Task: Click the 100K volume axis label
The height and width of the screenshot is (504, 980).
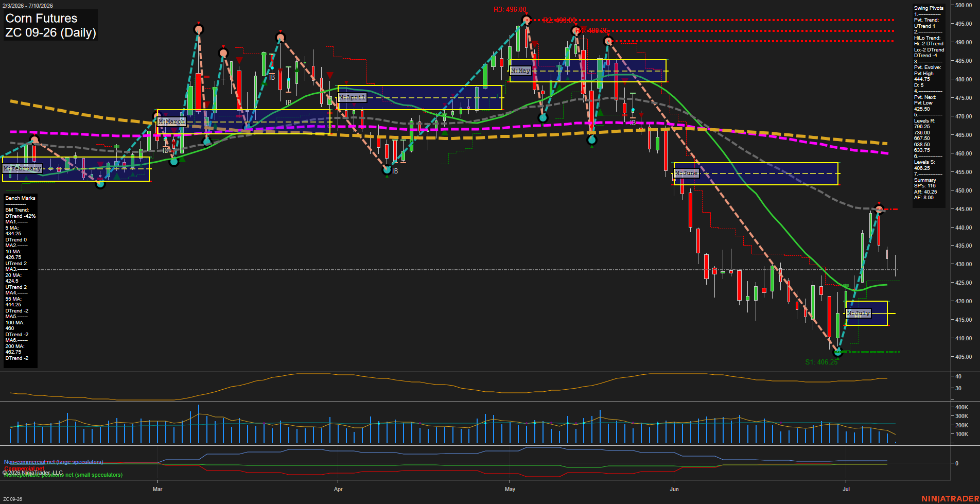Action: (x=962, y=434)
